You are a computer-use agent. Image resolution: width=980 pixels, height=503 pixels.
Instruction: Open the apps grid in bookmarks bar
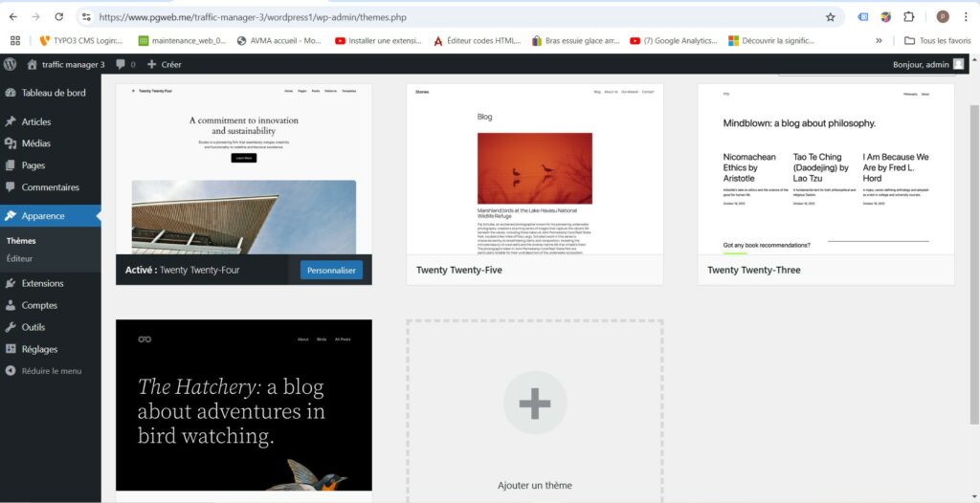click(15, 40)
